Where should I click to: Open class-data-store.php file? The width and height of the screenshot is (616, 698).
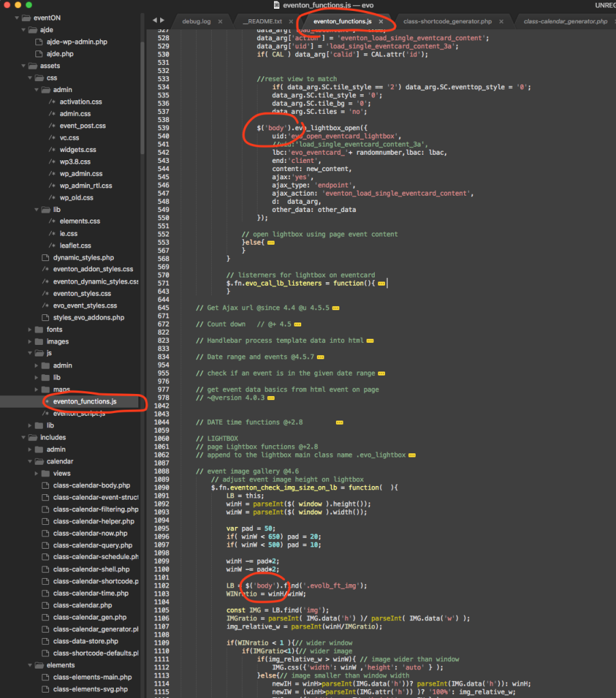click(x=85, y=641)
